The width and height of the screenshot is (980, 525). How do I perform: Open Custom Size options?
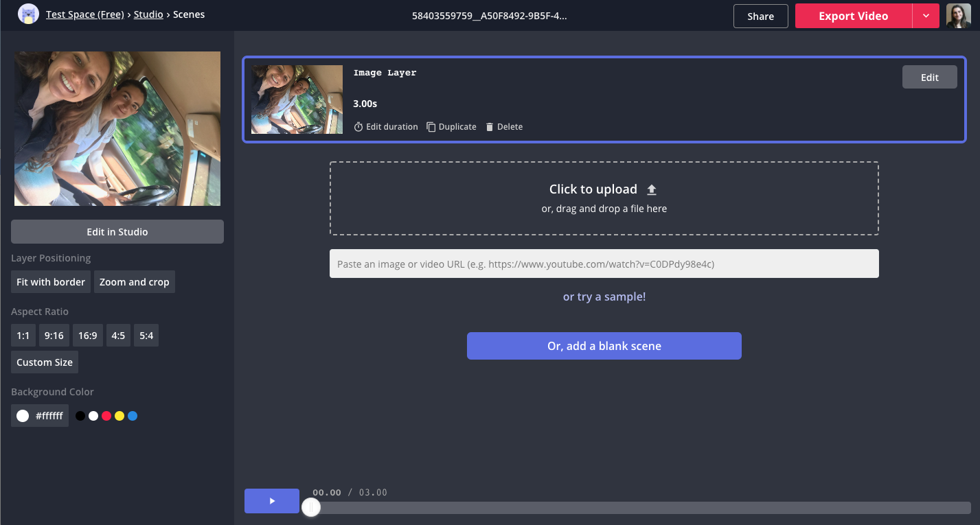(45, 362)
